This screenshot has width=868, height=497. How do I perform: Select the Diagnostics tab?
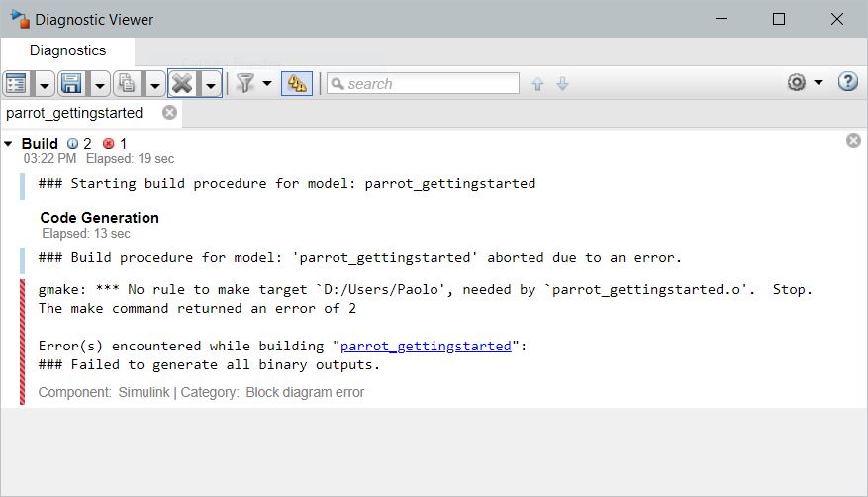pyautogui.click(x=67, y=50)
